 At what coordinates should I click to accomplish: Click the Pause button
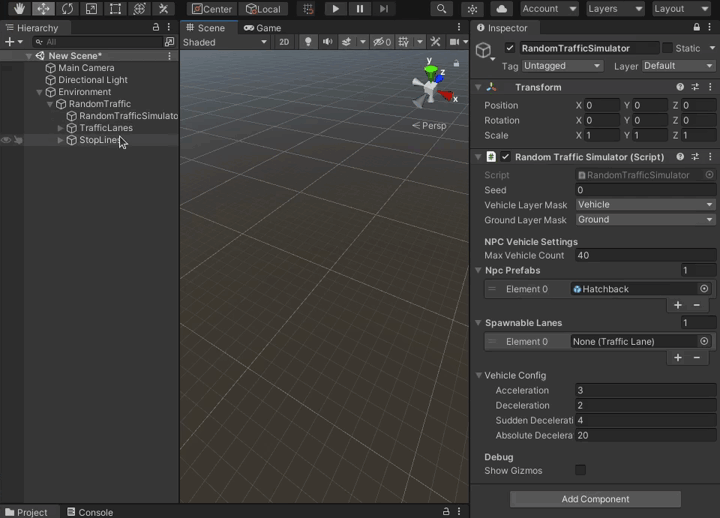359,9
